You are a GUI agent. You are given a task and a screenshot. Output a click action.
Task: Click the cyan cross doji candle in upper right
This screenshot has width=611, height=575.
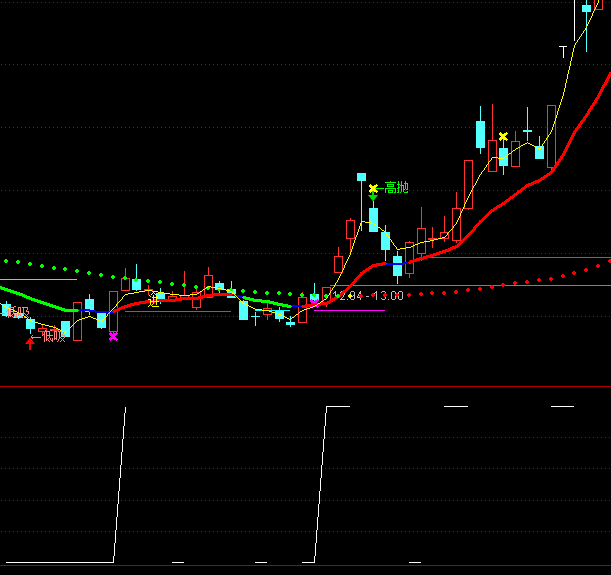pyautogui.click(x=527, y=131)
